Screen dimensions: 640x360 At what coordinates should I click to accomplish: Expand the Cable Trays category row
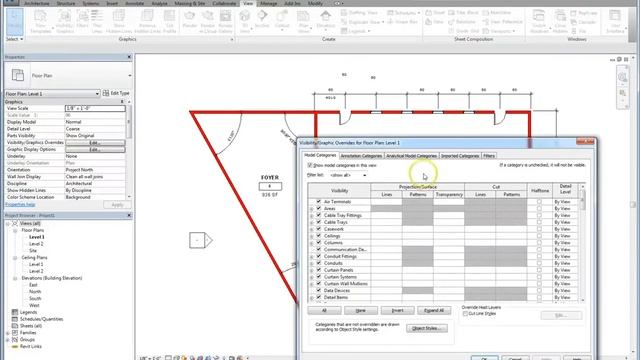click(x=311, y=222)
